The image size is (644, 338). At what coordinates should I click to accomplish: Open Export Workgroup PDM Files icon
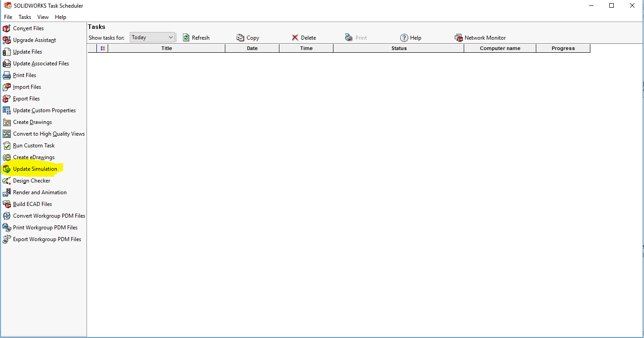[6, 239]
